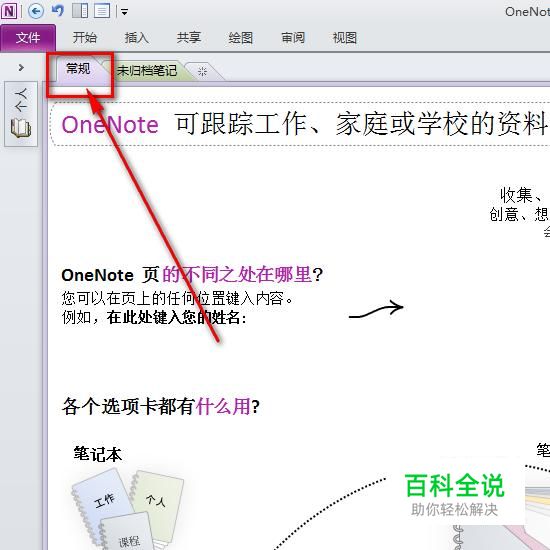Click the Dock to Desktop icon
550x550 pixels.
80,11
